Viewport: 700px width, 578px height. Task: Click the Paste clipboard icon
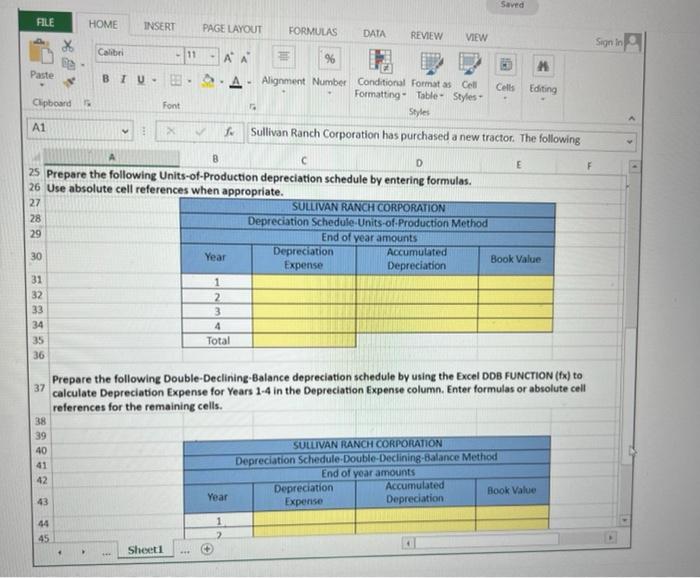[x=41, y=52]
